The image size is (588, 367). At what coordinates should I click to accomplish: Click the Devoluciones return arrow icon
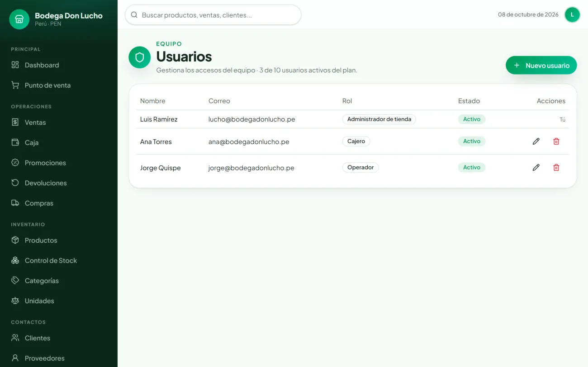click(x=15, y=183)
